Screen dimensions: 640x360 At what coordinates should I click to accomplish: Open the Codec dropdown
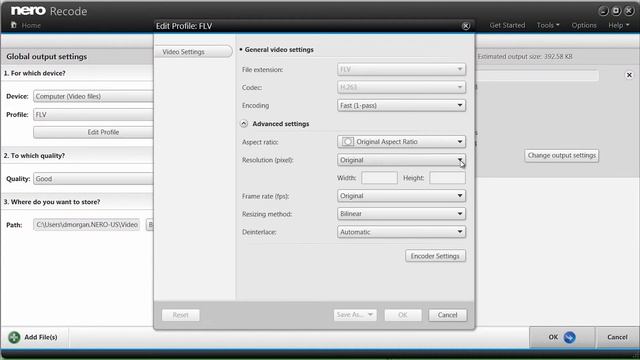point(401,87)
